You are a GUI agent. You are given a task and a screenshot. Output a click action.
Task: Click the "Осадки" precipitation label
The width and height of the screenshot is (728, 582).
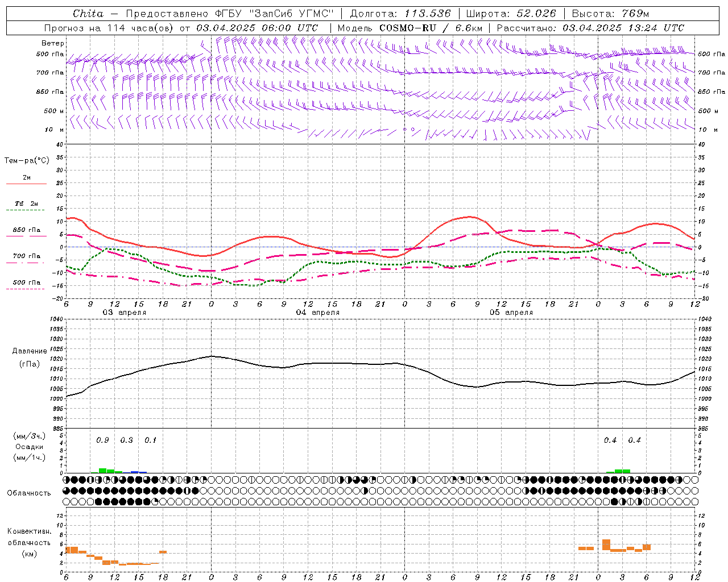[x=29, y=447]
